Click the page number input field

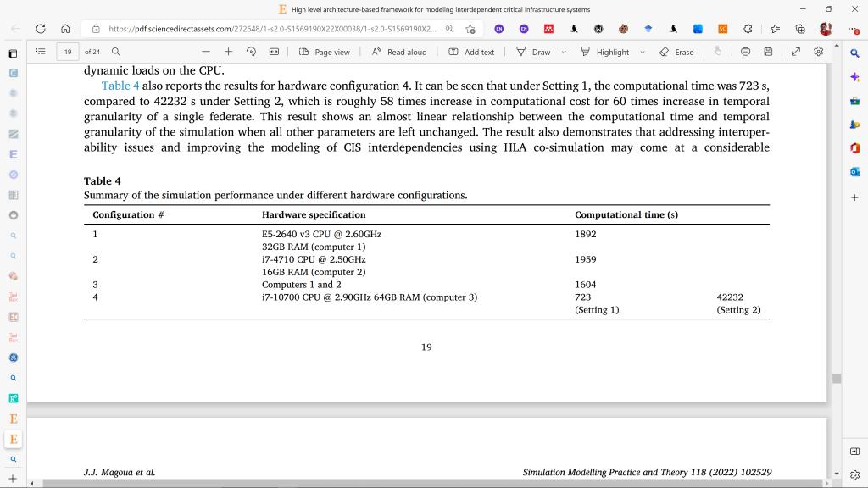67,52
